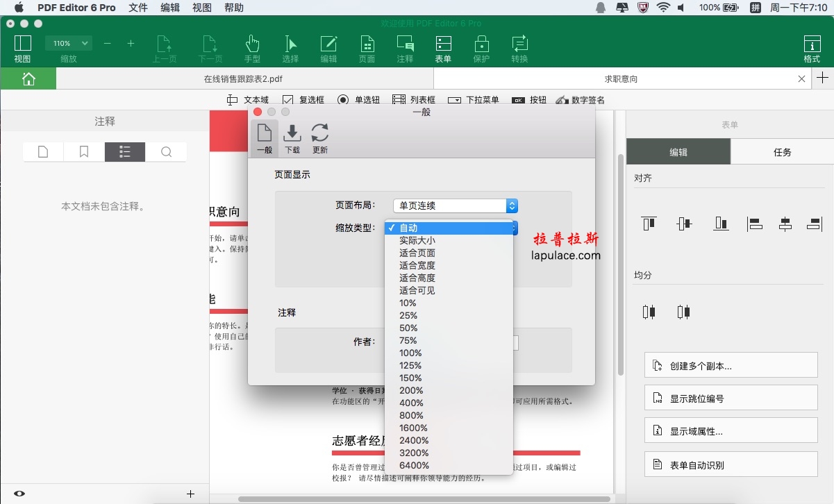Image resolution: width=834 pixels, height=504 pixels.
Task: Open the Download (下载) preferences pane
Action: click(292, 137)
